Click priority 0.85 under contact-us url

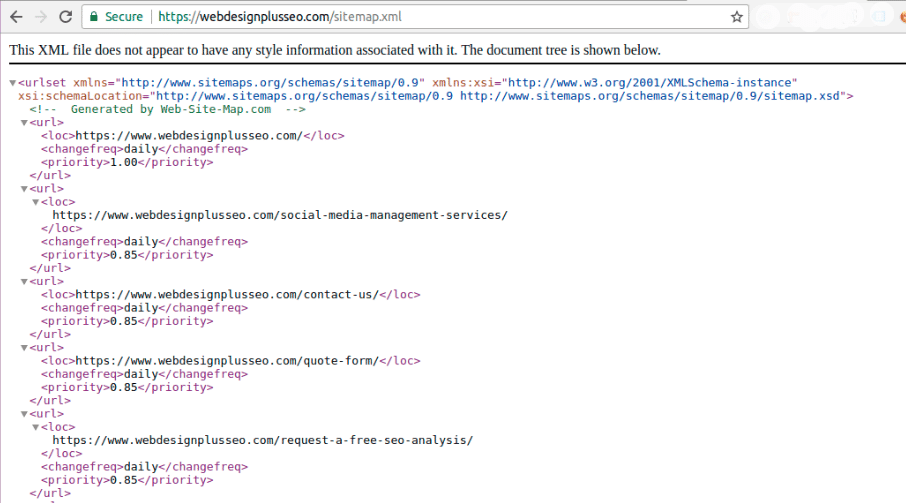click(x=127, y=321)
